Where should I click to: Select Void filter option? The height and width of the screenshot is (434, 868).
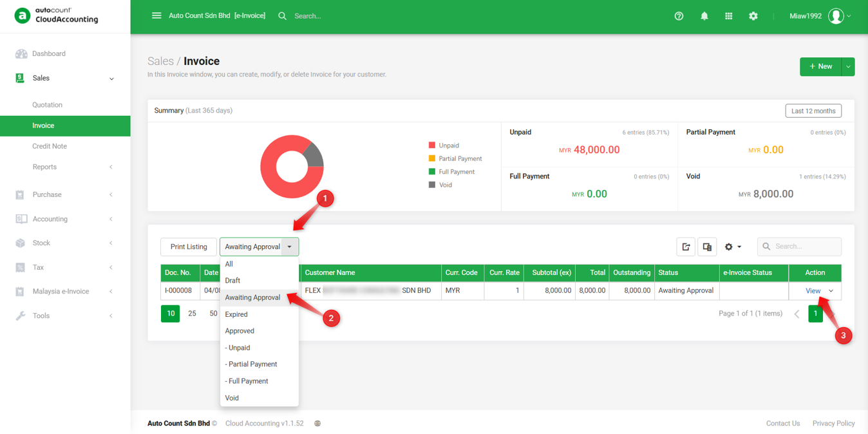pyautogui.click(x=259, y=398)
